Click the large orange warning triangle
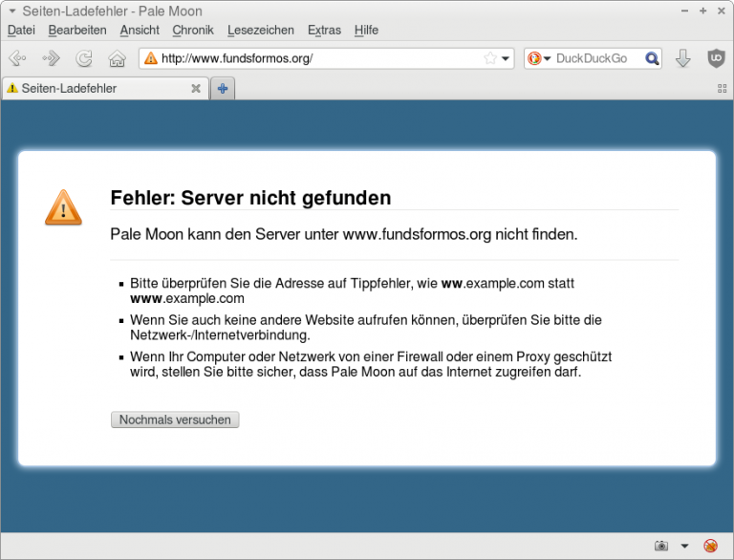Viewport: 734px width, 560px height. 64,207
